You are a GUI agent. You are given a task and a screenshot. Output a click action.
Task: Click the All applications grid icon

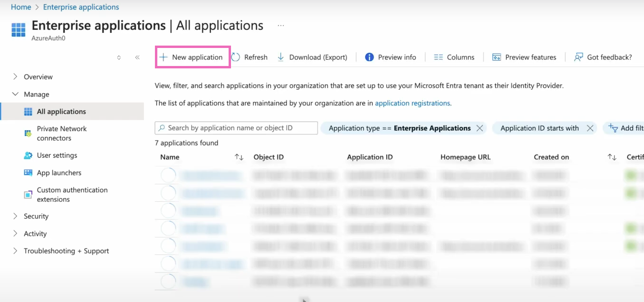28,112
